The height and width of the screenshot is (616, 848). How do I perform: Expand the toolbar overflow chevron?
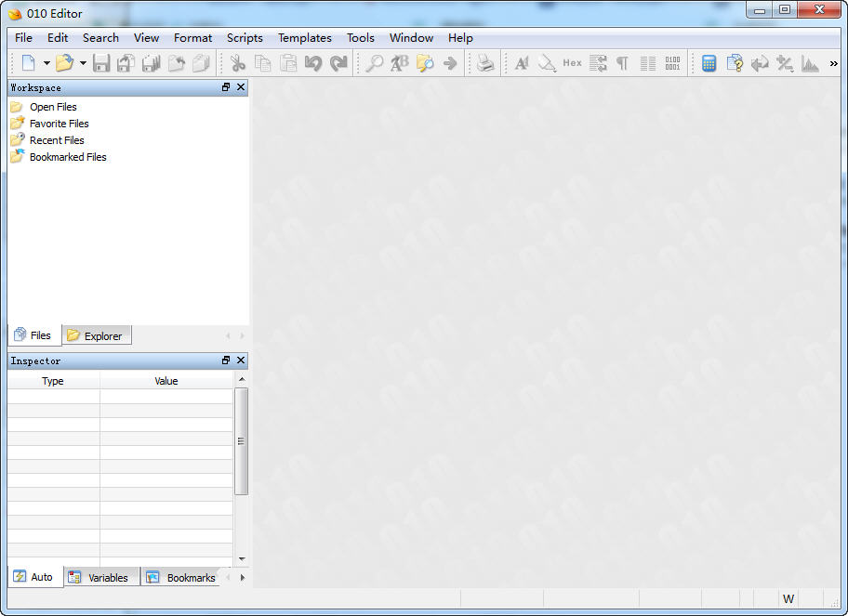click(833, 63)
